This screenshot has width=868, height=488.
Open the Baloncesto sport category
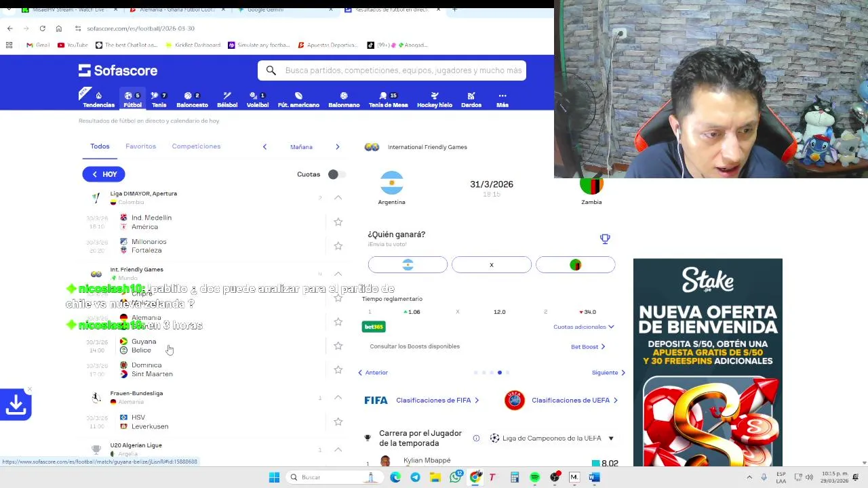[x=192, y=100]
